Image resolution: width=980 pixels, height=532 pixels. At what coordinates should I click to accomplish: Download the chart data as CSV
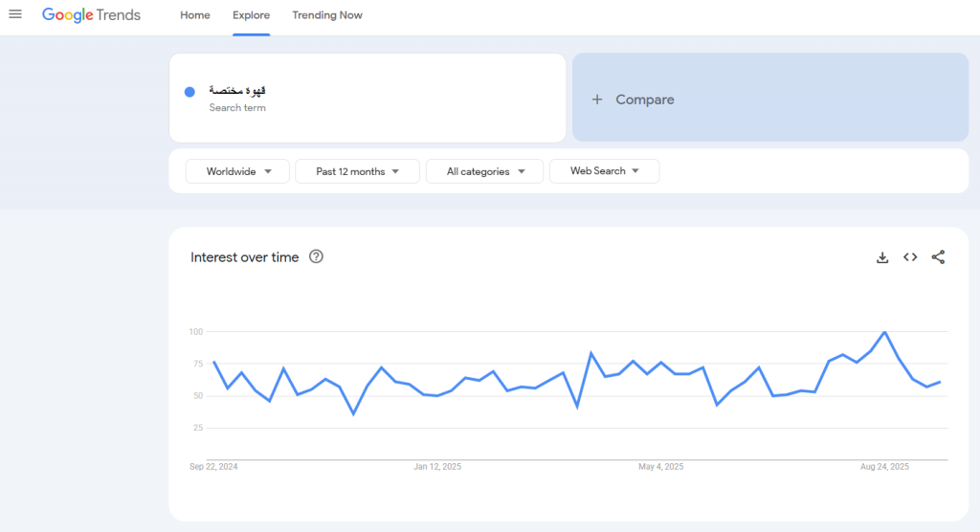[x=882, y=257]
